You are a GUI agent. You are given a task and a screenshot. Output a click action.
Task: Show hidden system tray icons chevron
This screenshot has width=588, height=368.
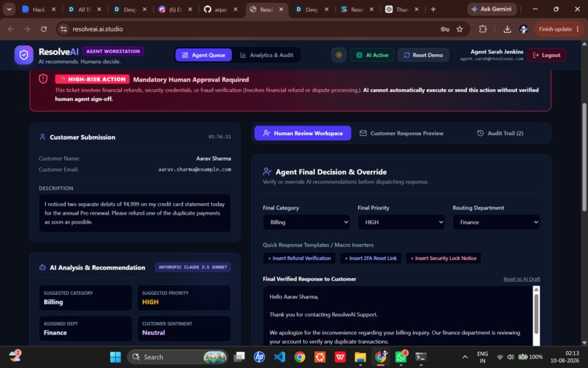coord(465,357)
